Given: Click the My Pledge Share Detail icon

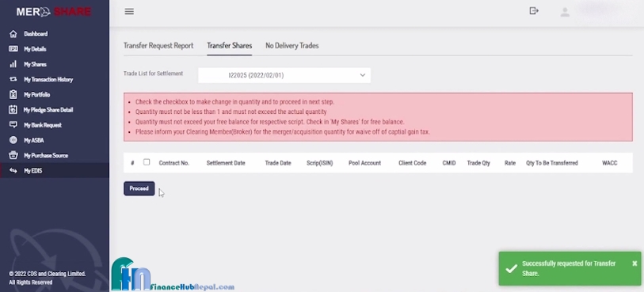Looking at the screenshot, I should click(13, 109).
